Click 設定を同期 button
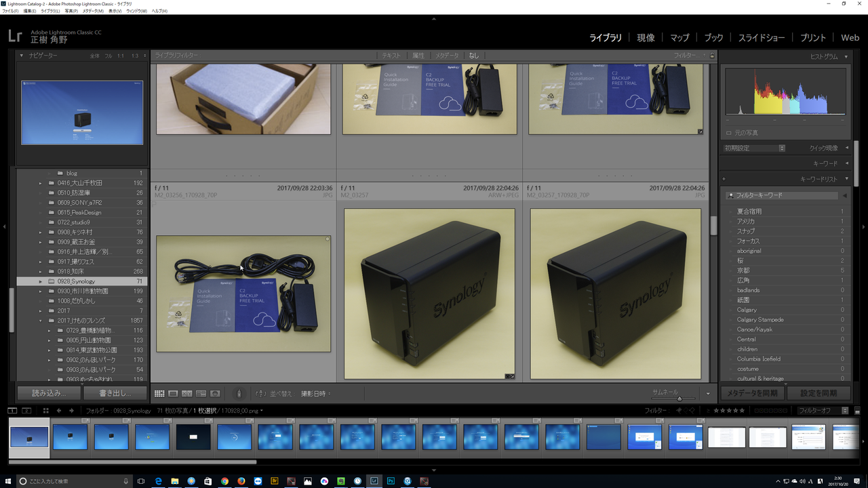The height and width of the screenshot is (488, 868). pyautogui.click(x=818, y=393)
